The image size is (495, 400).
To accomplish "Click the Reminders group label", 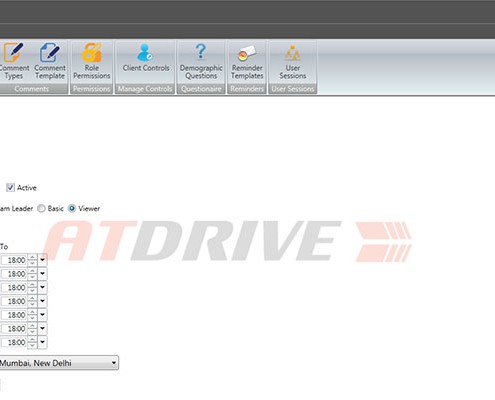I will pyautogui.click(x=247, y=89).
